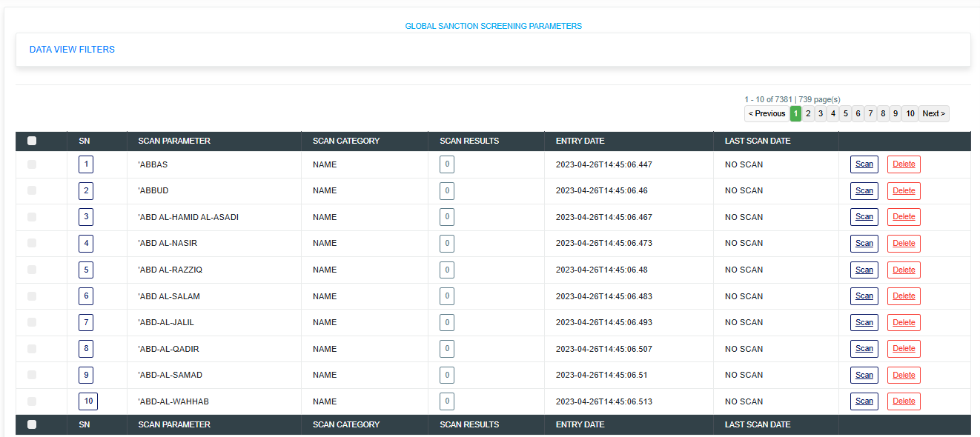Click the SN input field for row 1
Screen dimensions: 980x437
85,164
